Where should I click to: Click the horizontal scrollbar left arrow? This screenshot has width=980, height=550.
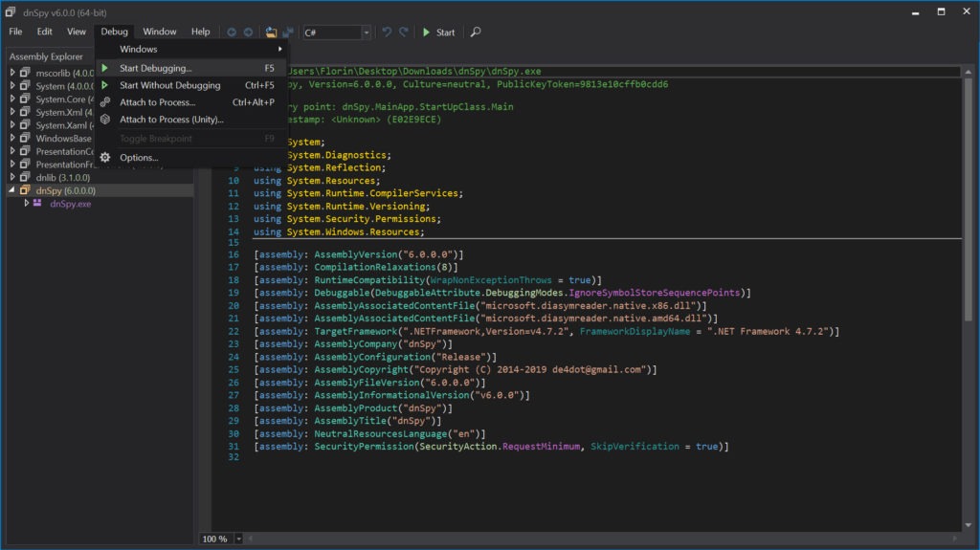coord(251,539)
